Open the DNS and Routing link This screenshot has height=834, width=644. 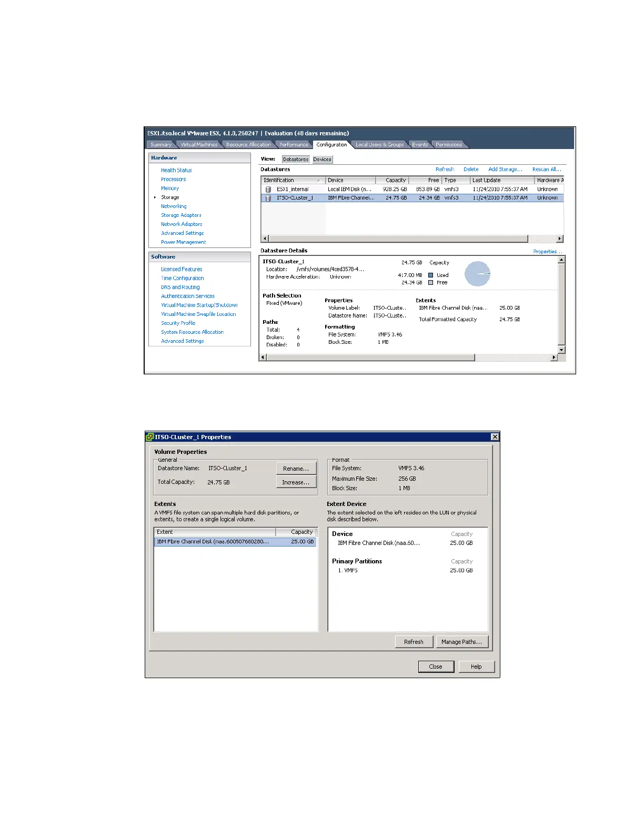180,287
